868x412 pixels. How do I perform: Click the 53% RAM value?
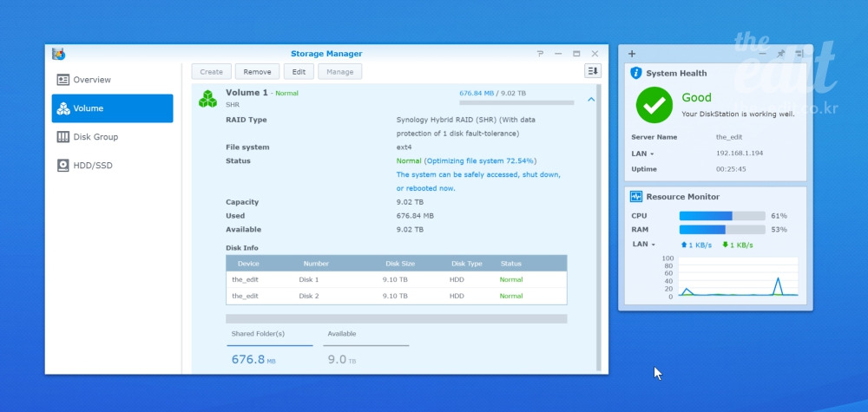point(779,230)
